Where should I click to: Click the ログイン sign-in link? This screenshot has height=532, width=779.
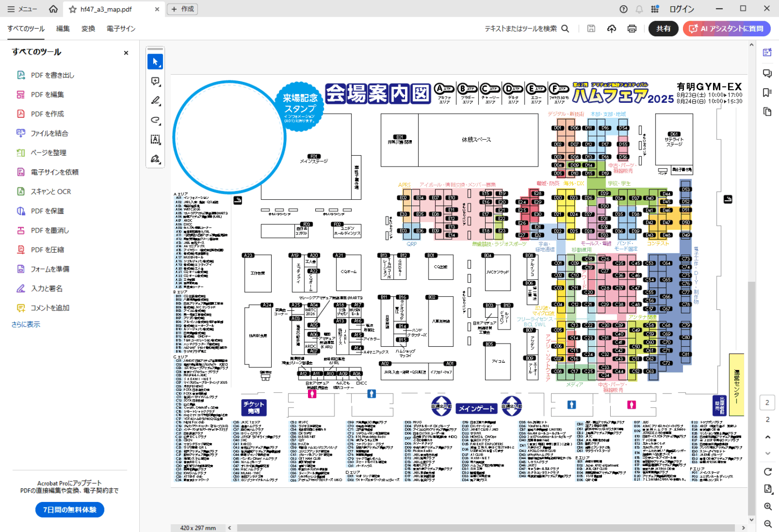click(681, 9)
